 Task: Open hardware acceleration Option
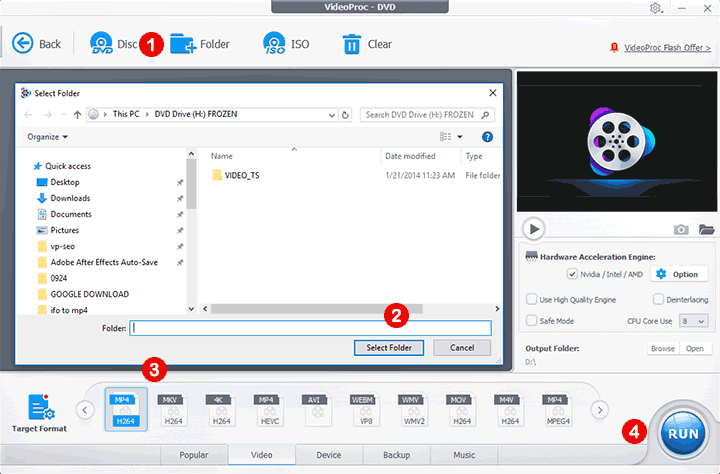coord(680,274)
